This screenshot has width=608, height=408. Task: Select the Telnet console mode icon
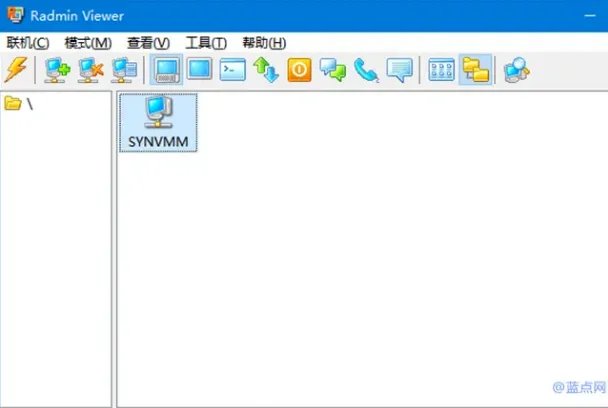point(232,69)
